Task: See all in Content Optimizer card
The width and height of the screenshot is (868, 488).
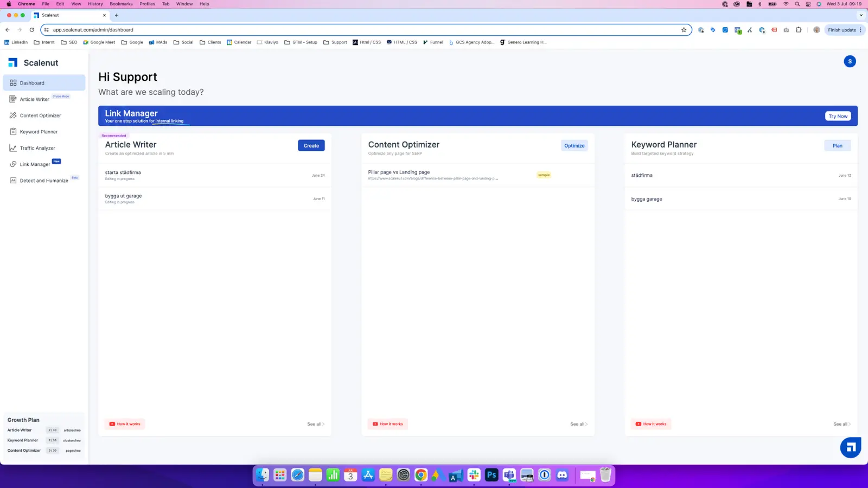Action: (x=579, y=424)
